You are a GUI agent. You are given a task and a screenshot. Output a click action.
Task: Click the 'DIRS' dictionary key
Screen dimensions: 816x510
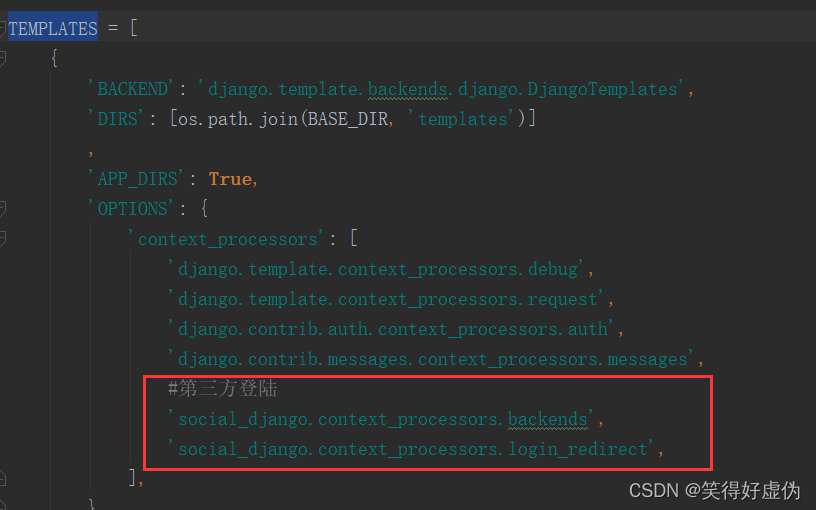point(115,119)
